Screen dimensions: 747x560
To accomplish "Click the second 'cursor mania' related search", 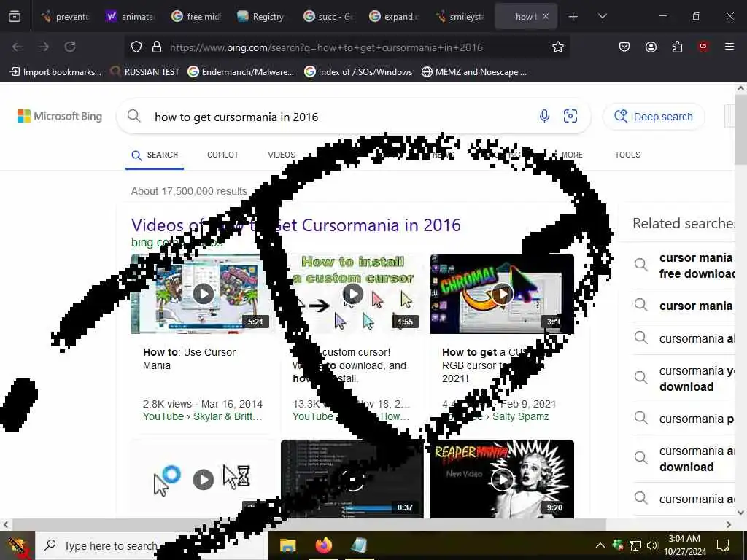I will 684,306.
